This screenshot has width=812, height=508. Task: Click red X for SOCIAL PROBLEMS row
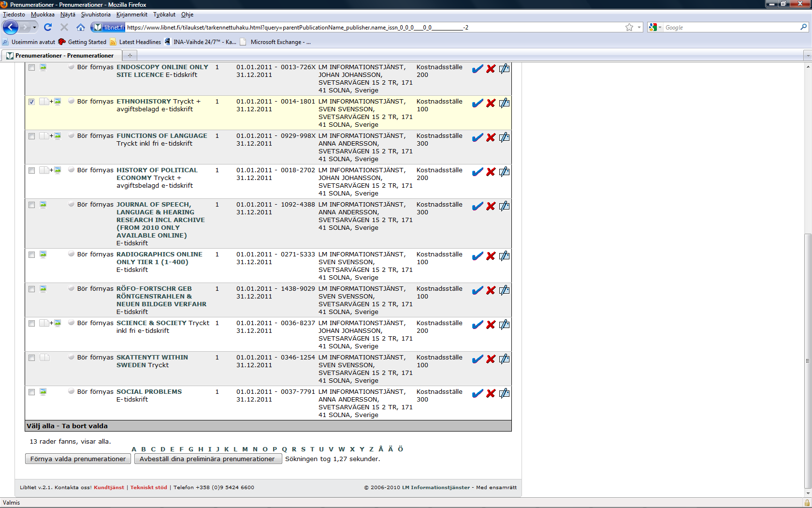tap(491, 393)
